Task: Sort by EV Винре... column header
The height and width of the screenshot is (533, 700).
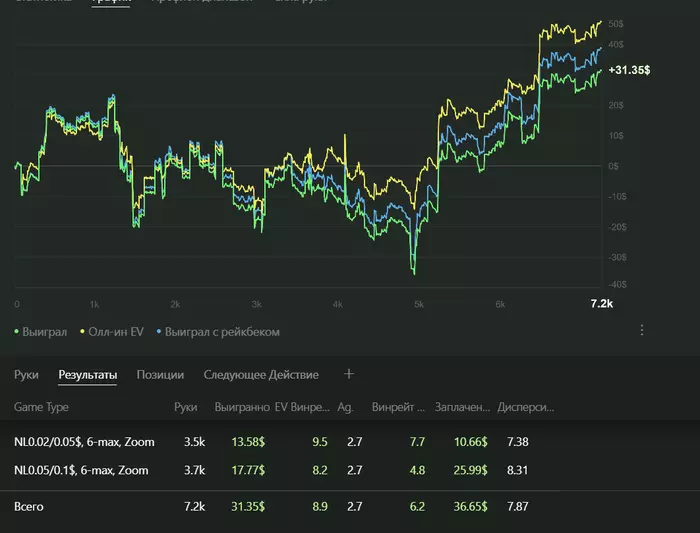Action: pyautogui.click(x=301, y=407)
